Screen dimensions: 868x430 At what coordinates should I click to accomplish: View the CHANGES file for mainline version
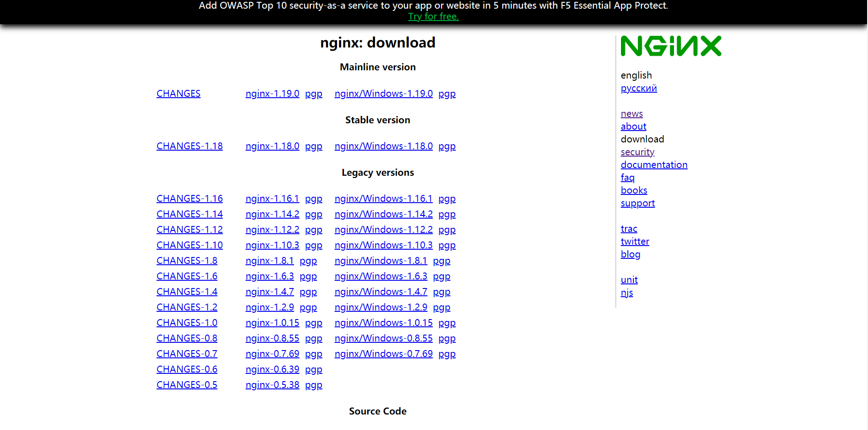tap(178, 94)
